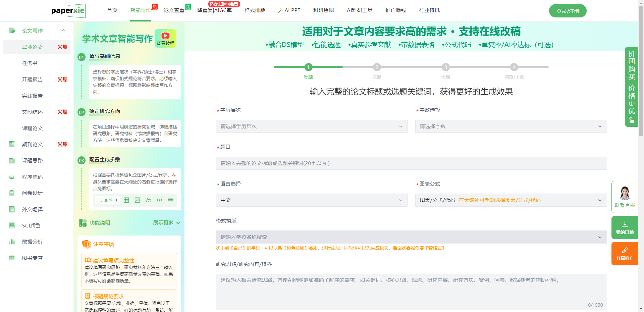644x312 pixels.
Task: Switch to the 论文查重 nav tab
Action: [x=174, y=10]
